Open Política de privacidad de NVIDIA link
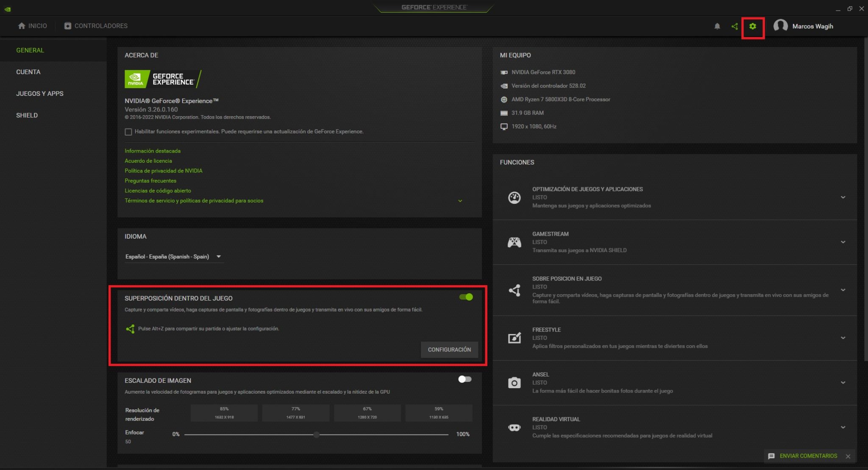This screenshot has height=470, width=868. pyautogui.click(x=163, y=170)
